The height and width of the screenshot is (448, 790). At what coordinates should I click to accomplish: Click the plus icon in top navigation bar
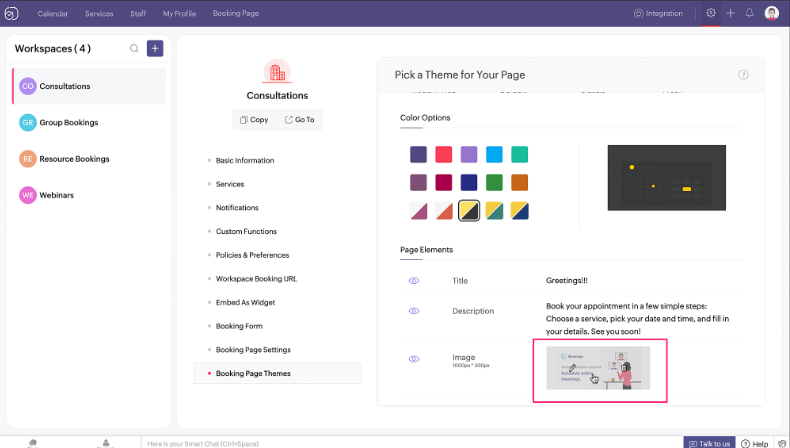click(731, 13)
